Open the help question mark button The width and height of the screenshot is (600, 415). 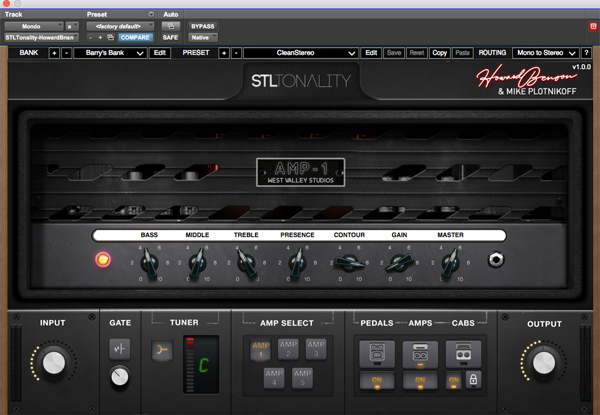tap(586, 53)
